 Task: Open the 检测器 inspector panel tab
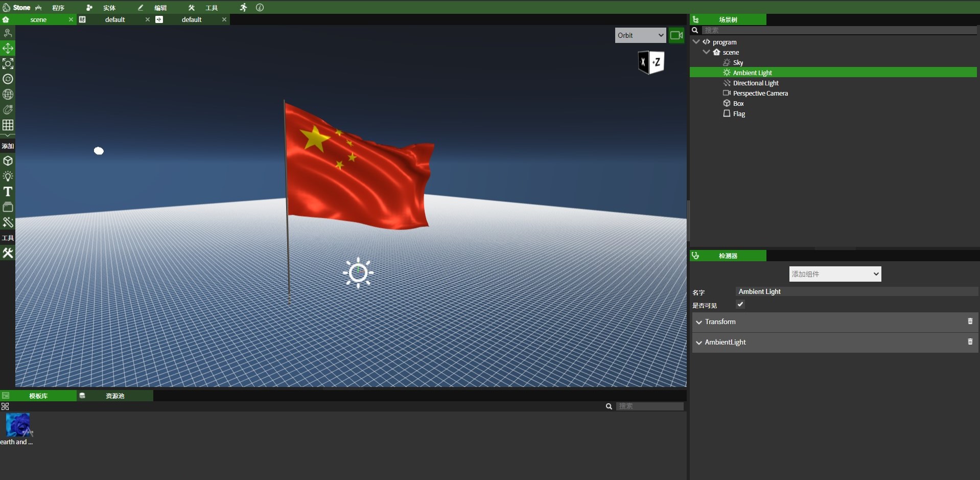click(728, 256)
